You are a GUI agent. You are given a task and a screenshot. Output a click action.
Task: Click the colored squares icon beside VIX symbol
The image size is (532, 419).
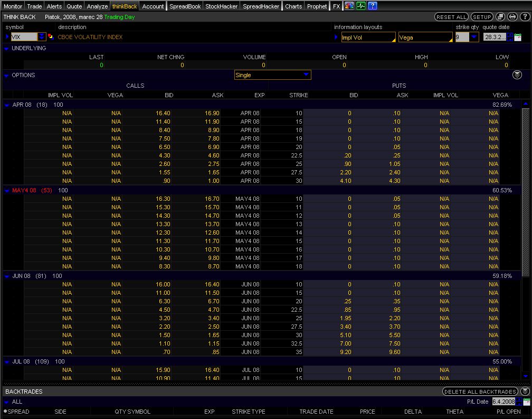[51, 37]
